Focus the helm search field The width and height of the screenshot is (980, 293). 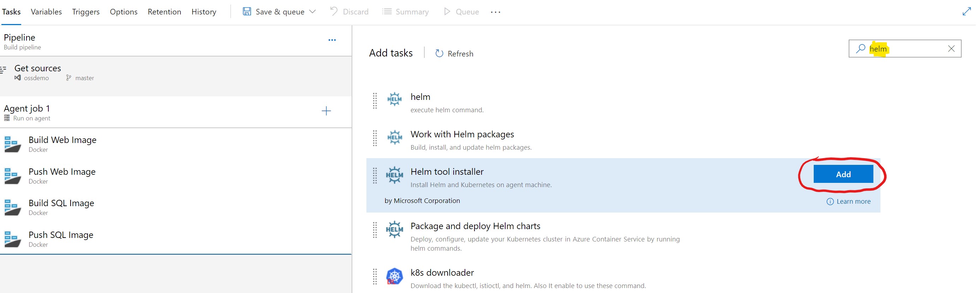click(x=906, y=49)
